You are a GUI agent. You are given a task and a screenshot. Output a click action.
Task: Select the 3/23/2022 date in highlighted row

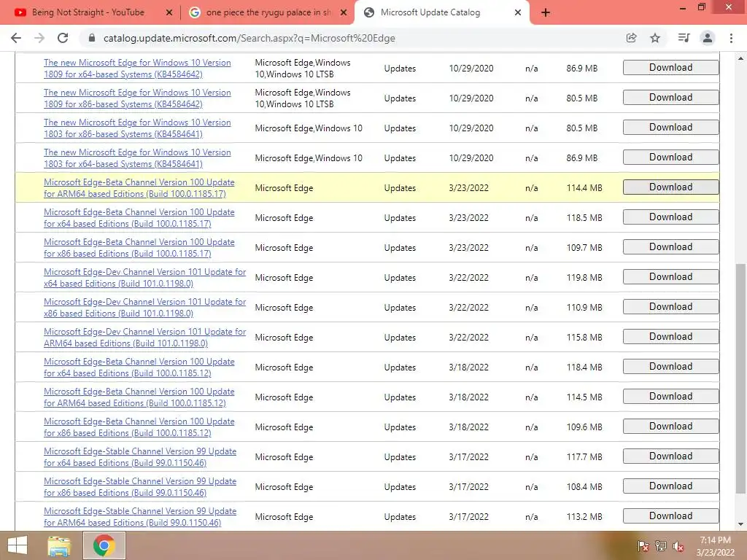[469, 188]
